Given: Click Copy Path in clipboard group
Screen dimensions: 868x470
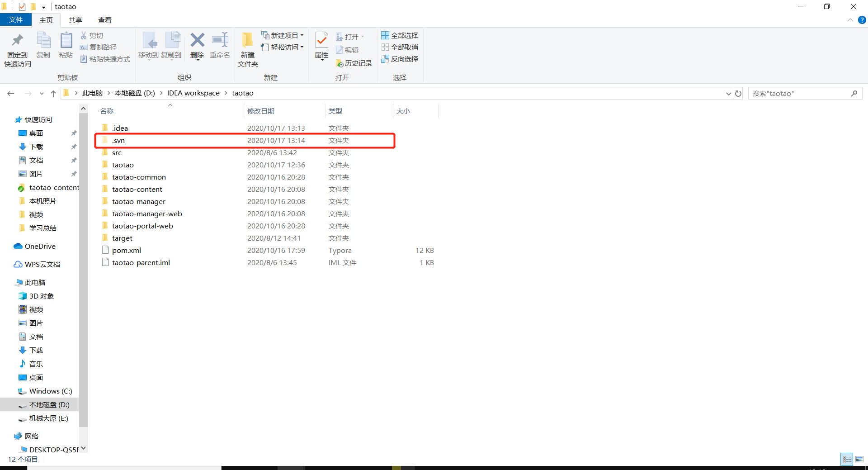Looking at the screenshot, I should tap(99, 47).
